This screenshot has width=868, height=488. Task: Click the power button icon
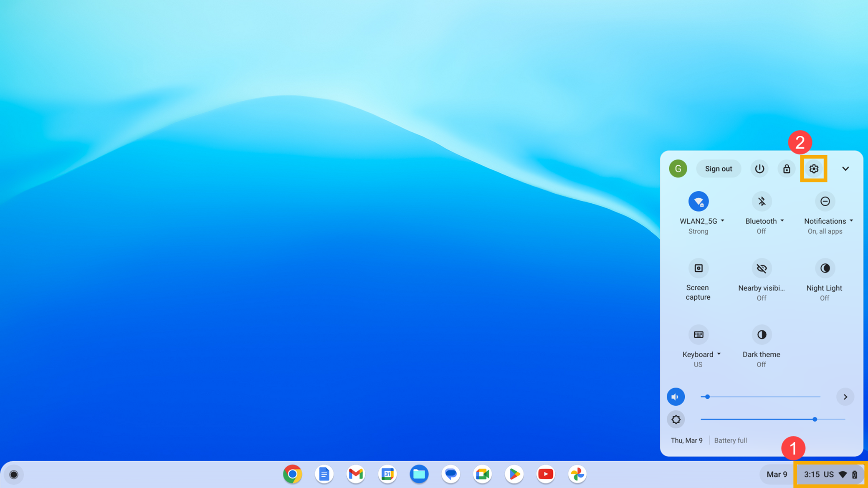(x=759, y=169)
